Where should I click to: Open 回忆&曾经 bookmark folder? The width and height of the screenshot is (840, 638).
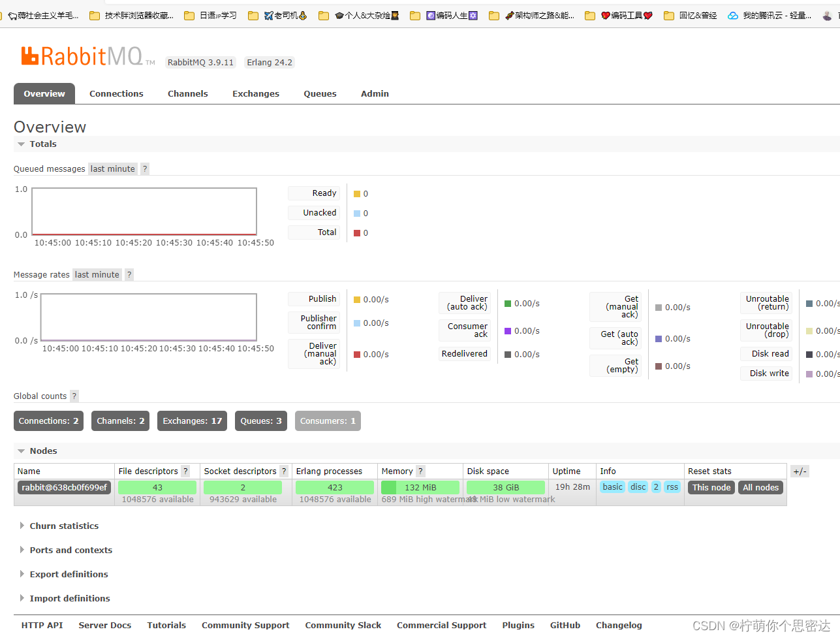[x=691, y=15]
